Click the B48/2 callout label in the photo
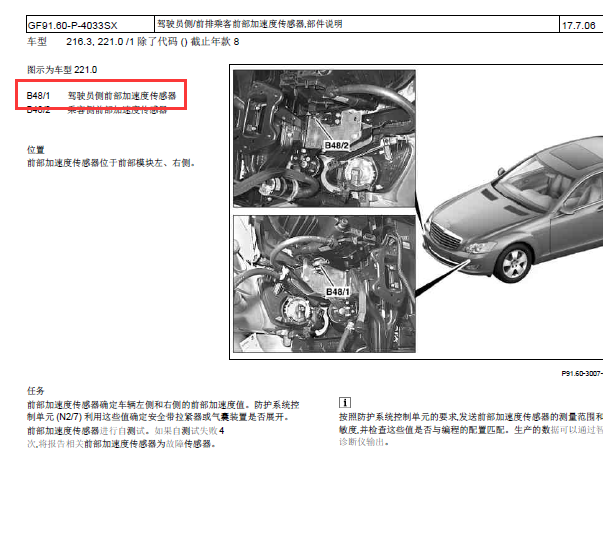The width and height of the screenshot is (603, 554). 336,145
